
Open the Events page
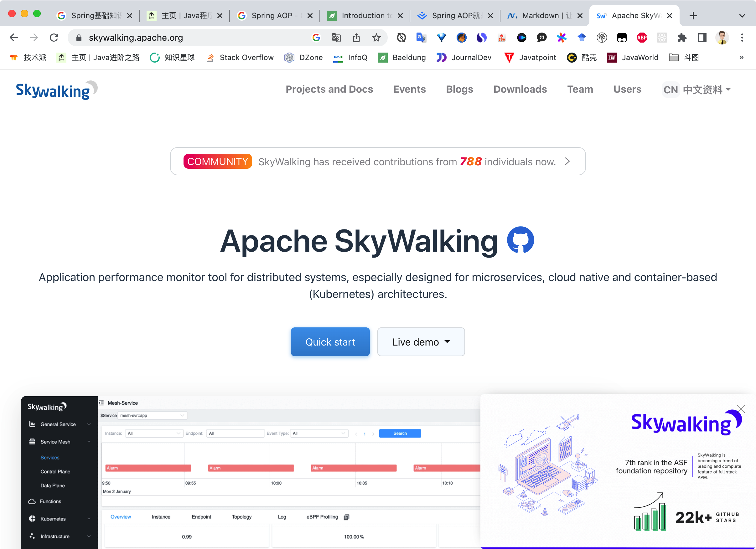click(x=409, y=89)
